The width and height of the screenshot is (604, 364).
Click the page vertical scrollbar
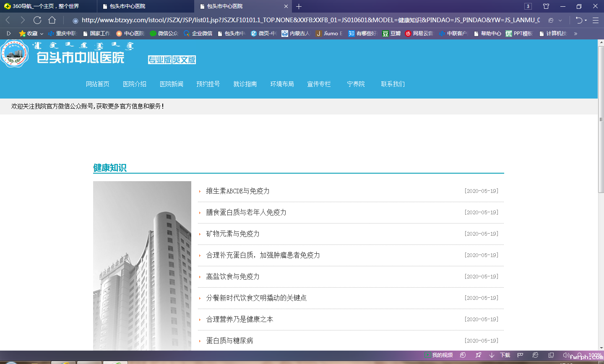(x=601, y=155)
